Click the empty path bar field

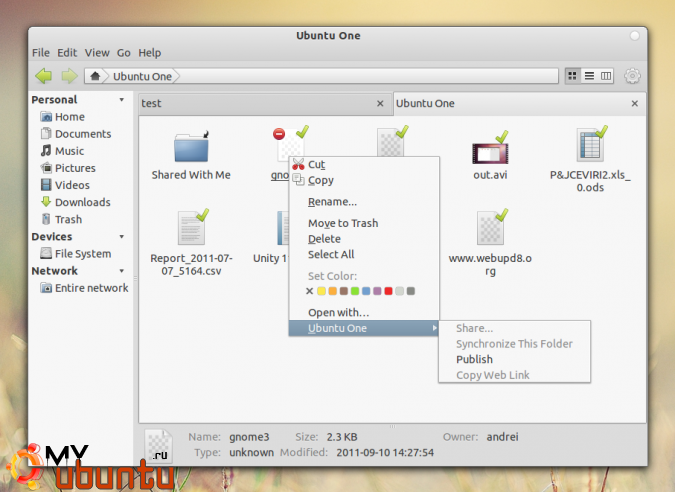[x=368, y=76]
